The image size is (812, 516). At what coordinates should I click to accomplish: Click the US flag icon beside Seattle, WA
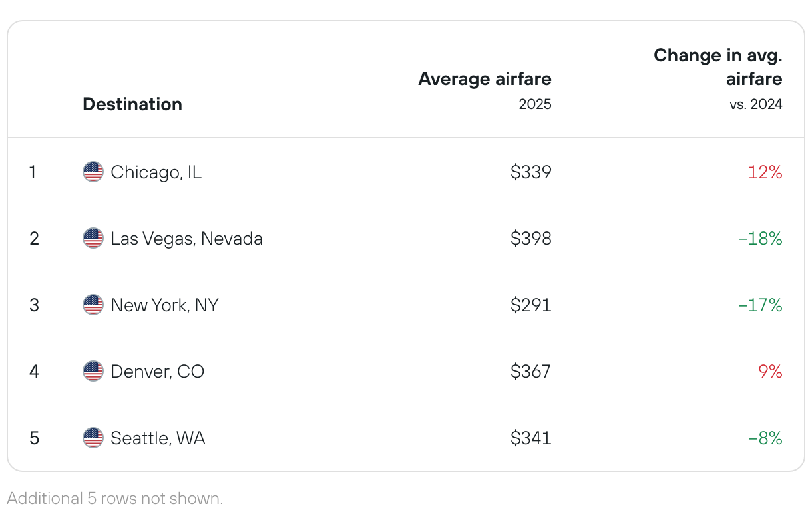tap(93, 438)
